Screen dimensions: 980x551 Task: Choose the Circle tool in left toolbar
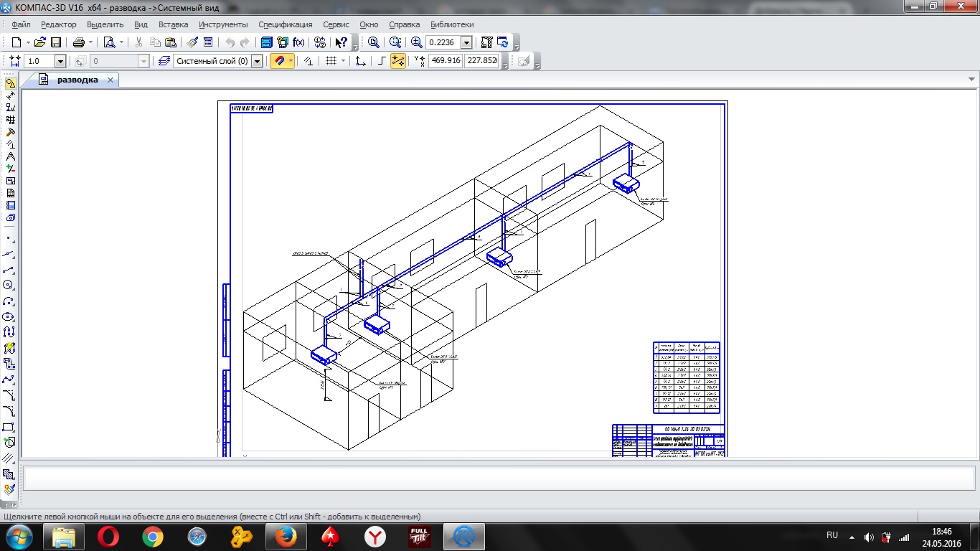pyautogui.click(x=9, y=285)
